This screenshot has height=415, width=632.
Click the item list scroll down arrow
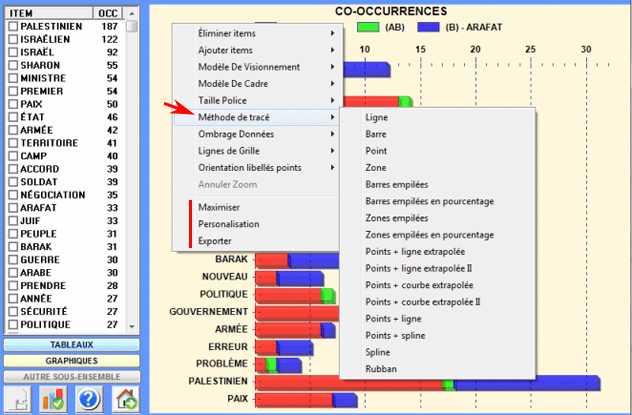pos(132,326)
